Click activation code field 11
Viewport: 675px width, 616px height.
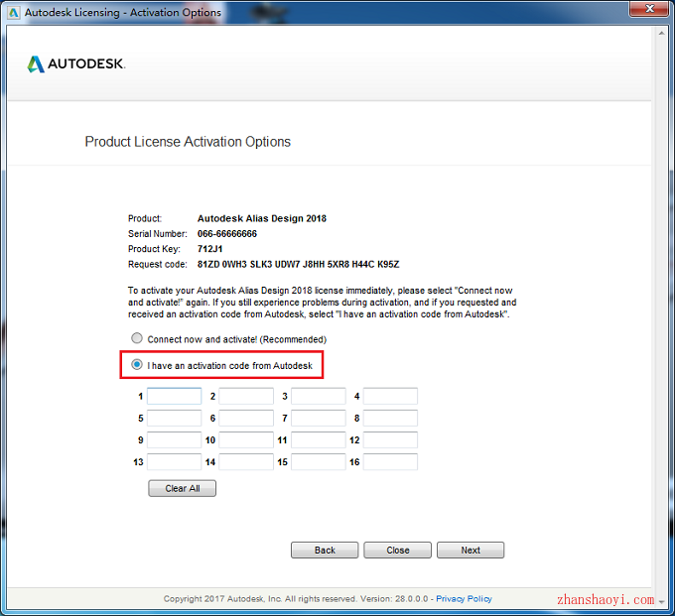pyautogui.click(x=319, y=440)
